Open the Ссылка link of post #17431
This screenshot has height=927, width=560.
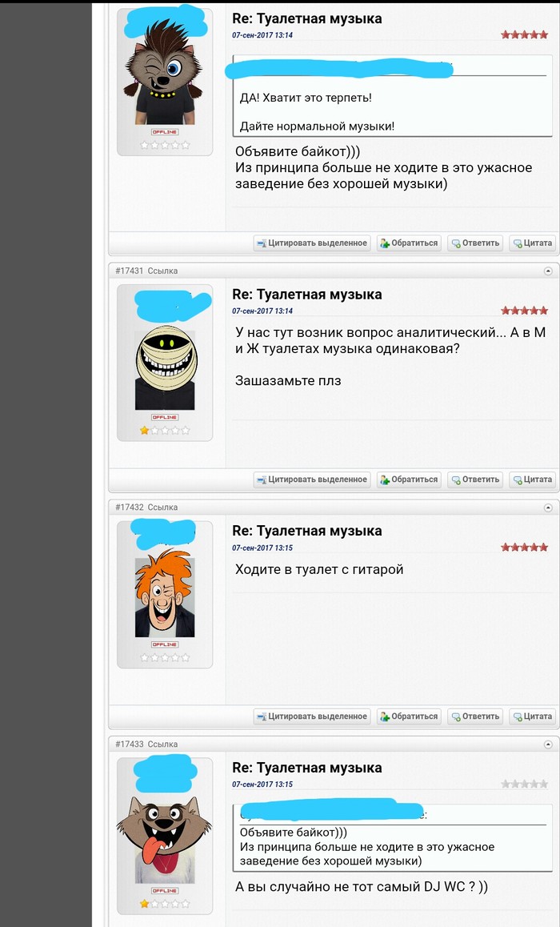(x=162, y=271)
